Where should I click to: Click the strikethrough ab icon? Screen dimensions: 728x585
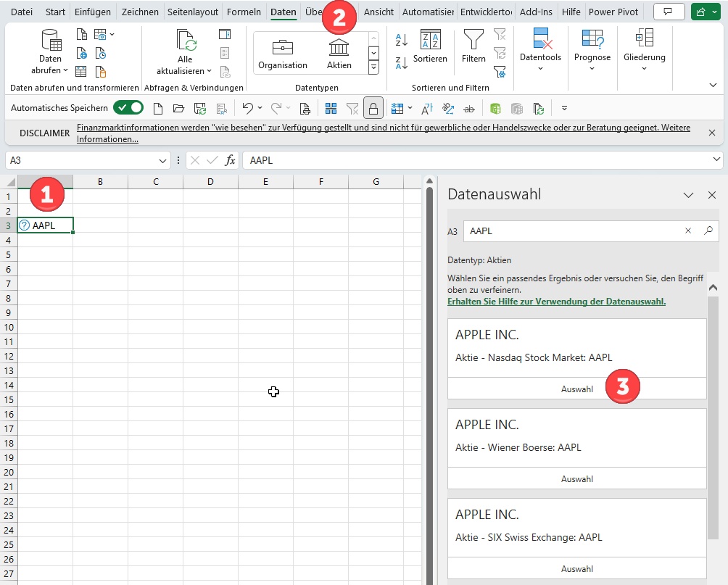pyautogui.click(x=469, y=109)
